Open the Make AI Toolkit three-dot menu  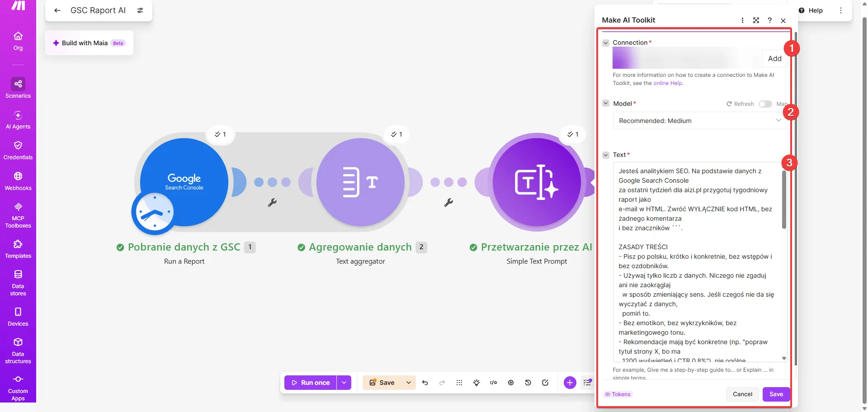(x=742, y=20)
